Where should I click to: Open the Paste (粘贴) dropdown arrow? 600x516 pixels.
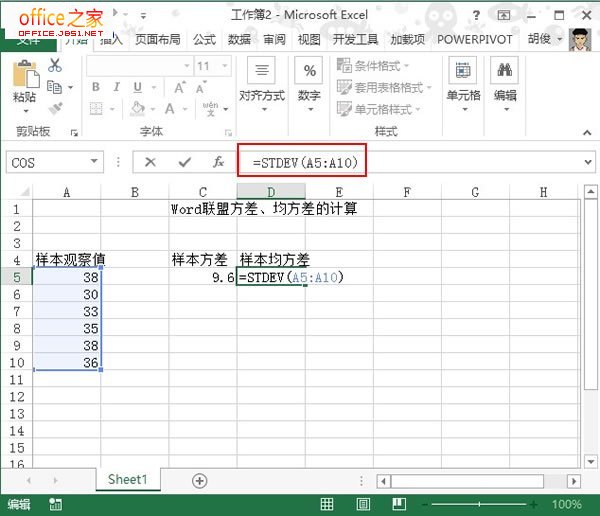tap(26, 111)
